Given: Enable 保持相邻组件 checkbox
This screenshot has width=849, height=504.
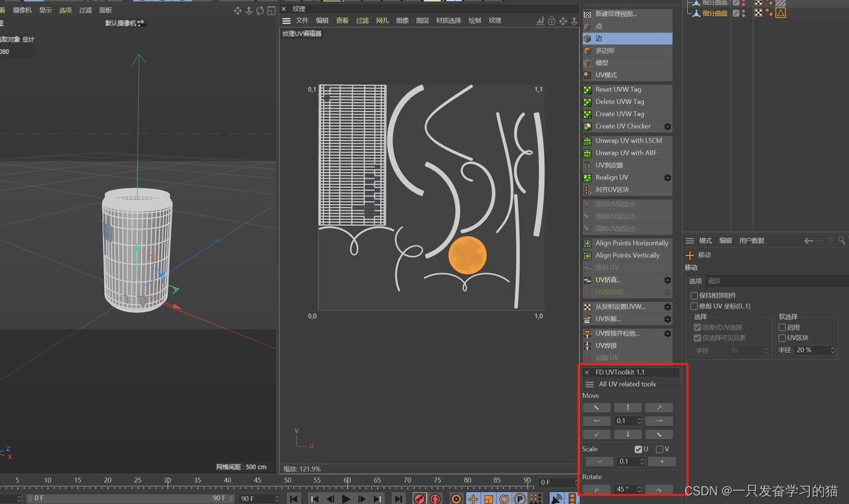Looking at the screenshot, I should (694, 296).
